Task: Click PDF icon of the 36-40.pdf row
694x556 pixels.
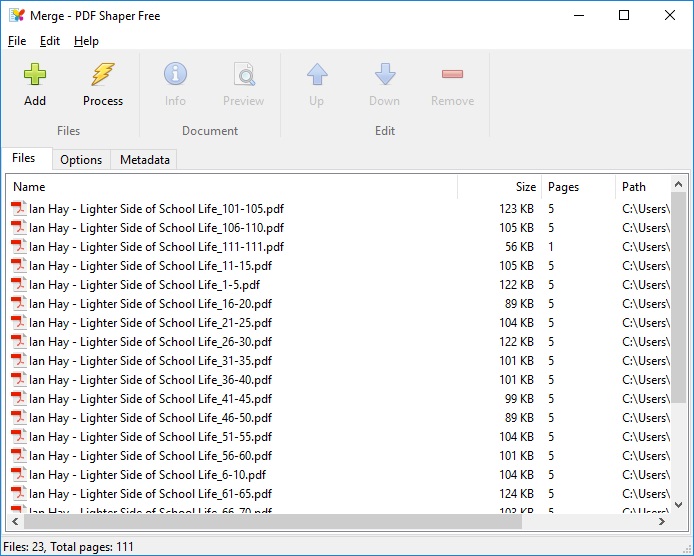Action: [x=19, y=380]
